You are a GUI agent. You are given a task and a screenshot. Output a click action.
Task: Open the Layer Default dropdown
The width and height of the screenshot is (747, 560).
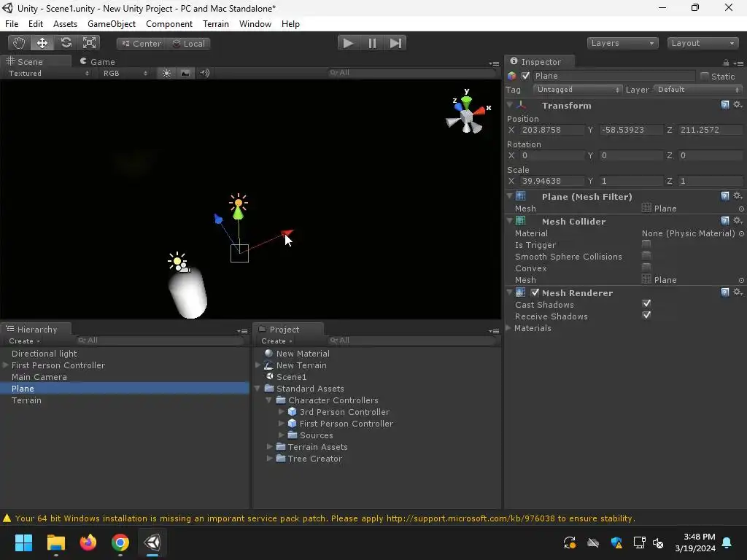coord(698,90)
